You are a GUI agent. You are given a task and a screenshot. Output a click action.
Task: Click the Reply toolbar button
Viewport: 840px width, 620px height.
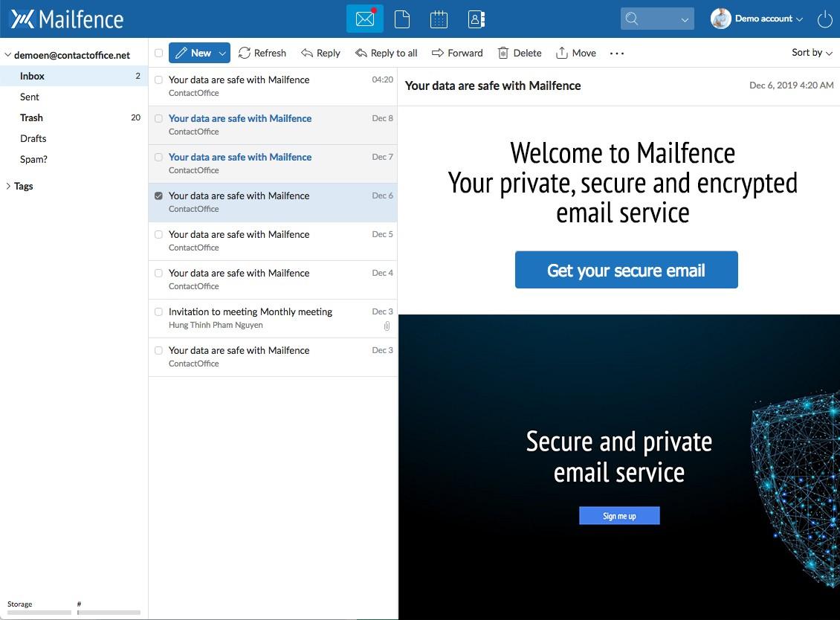click(x=320, y=53)
